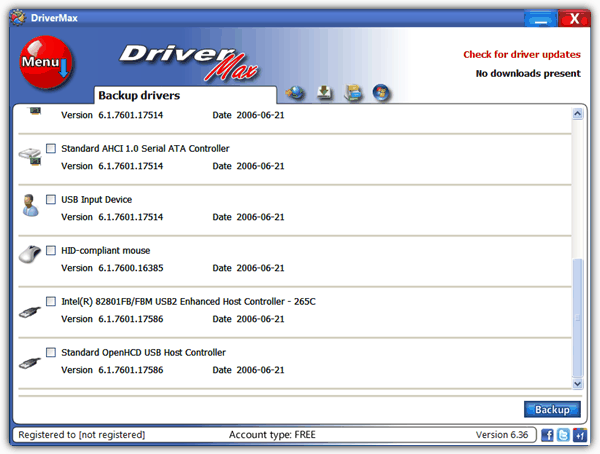Image resolution: width=600 pixels, height=454 pixels.
Task: Click the vertical scrollbar thumb
Action: pos(577,318)
